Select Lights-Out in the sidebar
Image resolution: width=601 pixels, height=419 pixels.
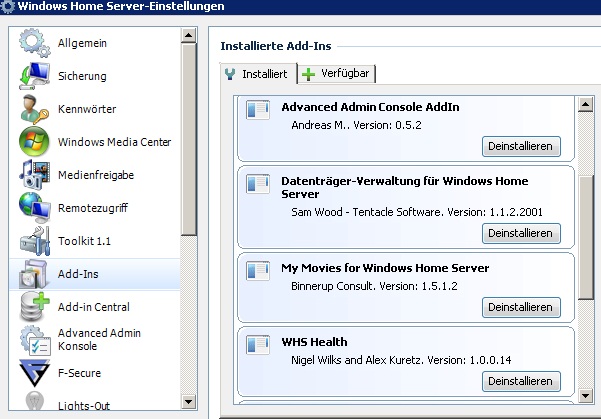click(x=95, y=401)
